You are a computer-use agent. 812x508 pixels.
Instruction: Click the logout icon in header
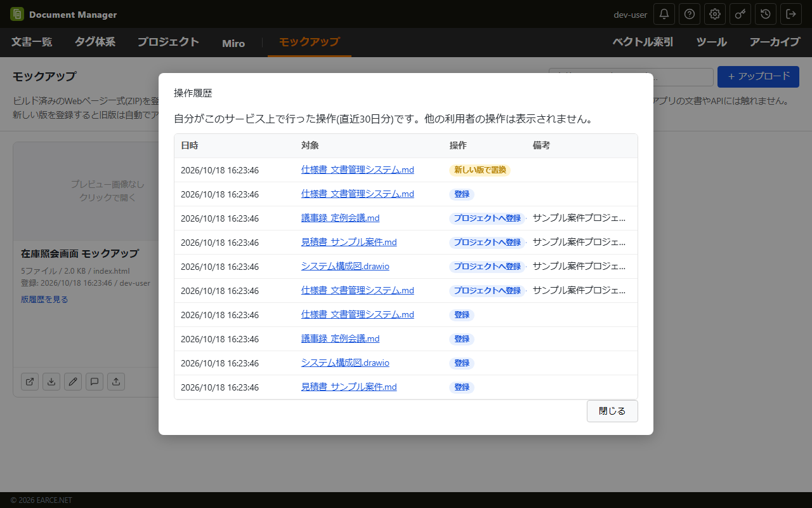coord(791,14)
